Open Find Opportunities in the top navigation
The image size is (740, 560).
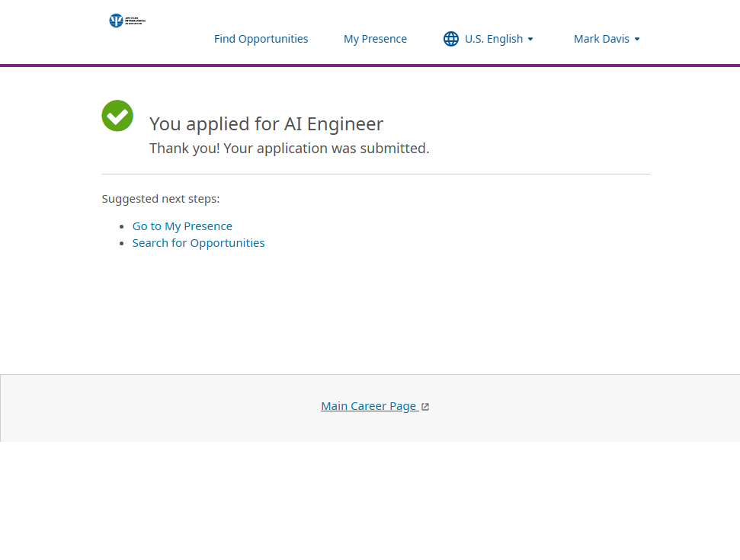click(261, 39)
